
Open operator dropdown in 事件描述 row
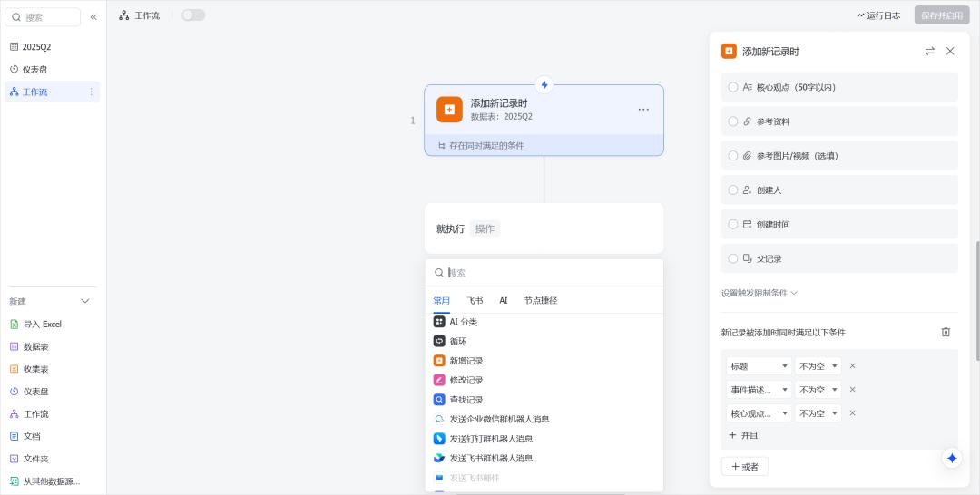coord(818,390)
